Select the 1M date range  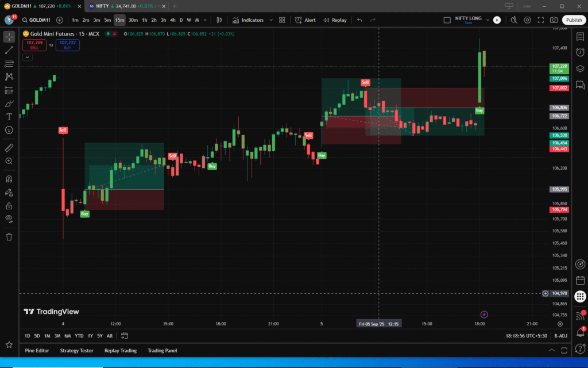[x=47, y=336]
